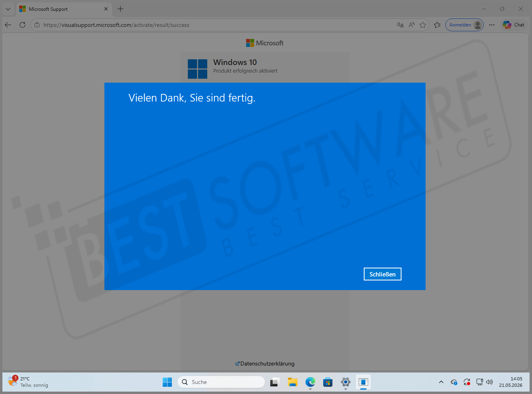Screen dimensions: 532x394
Task: Open the Datenschutzerklärung link
Action: pos(265,364)
